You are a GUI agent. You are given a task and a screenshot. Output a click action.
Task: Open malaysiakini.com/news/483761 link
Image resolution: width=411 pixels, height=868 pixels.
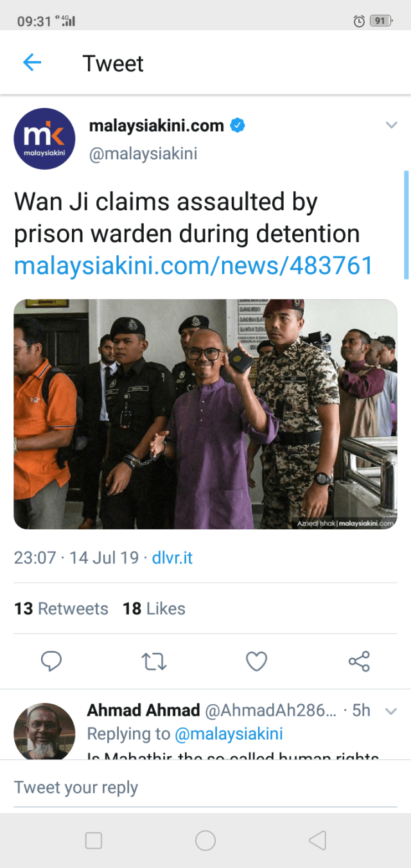tap(193, 265)
